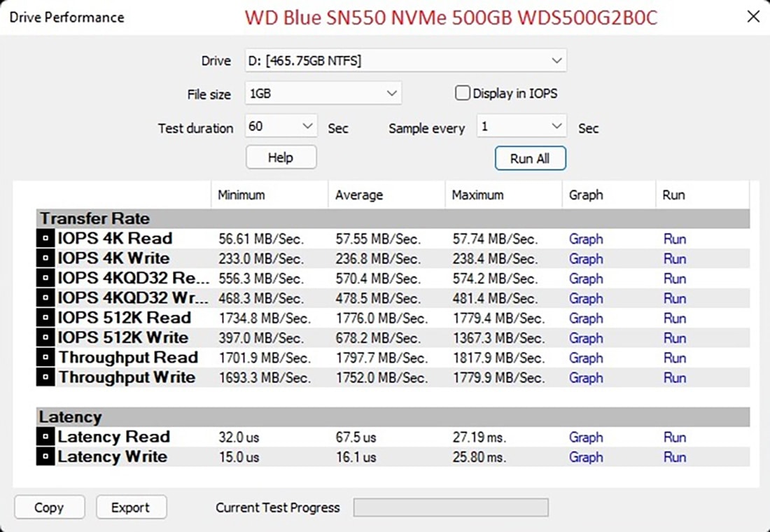
Task: Click the icon beside IOPS 4K Write
Action: click(45, 258)
